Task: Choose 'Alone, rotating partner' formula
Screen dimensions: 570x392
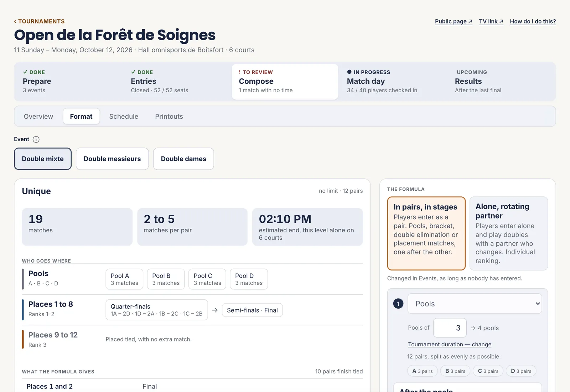Action: pos(509,233)
